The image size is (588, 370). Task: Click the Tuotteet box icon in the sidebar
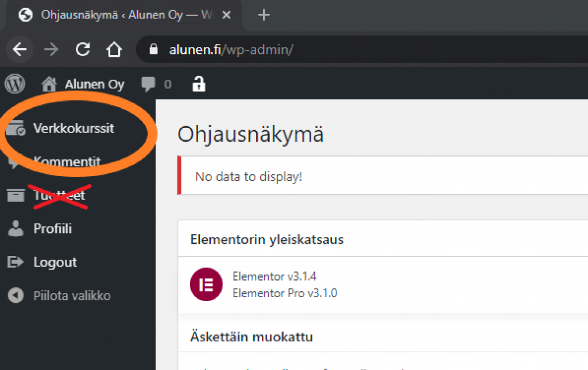[14, 195]
